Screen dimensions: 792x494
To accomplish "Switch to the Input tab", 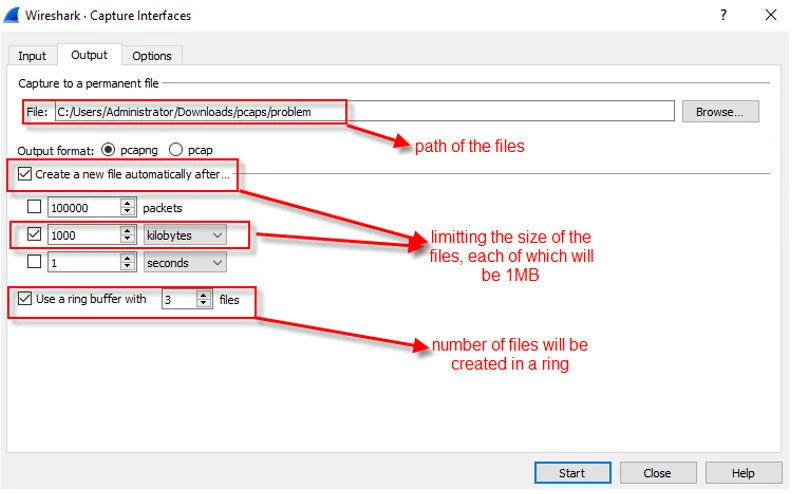I will click(32, 56).
